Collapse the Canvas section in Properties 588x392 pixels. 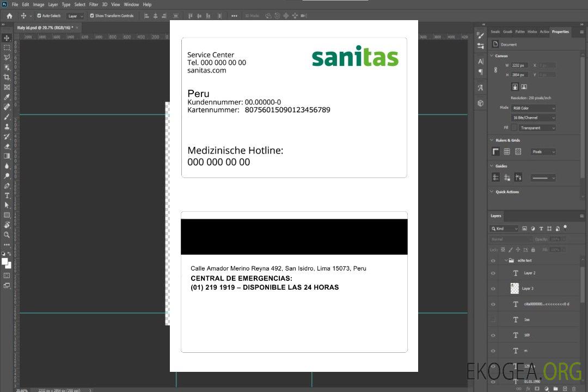(492, 56)
